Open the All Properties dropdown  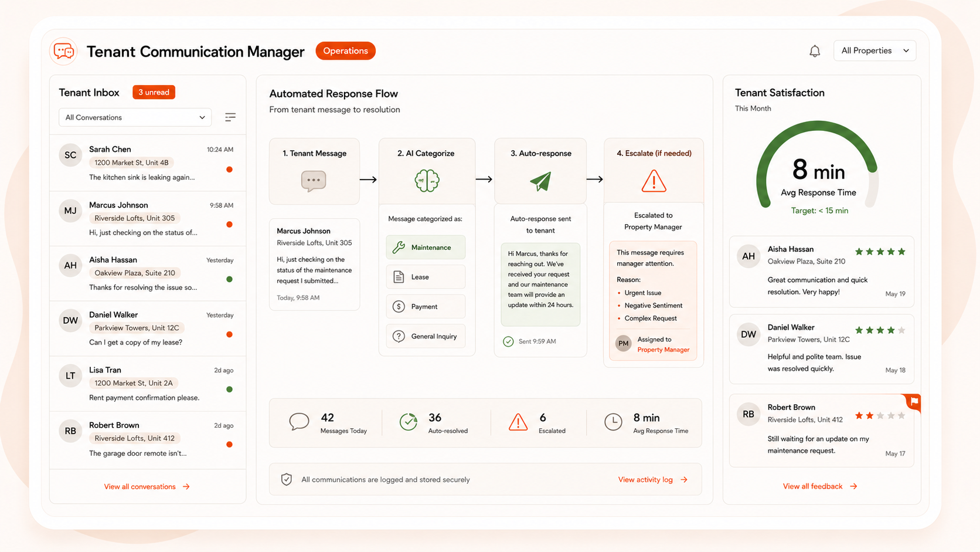[x=874, y=50]
